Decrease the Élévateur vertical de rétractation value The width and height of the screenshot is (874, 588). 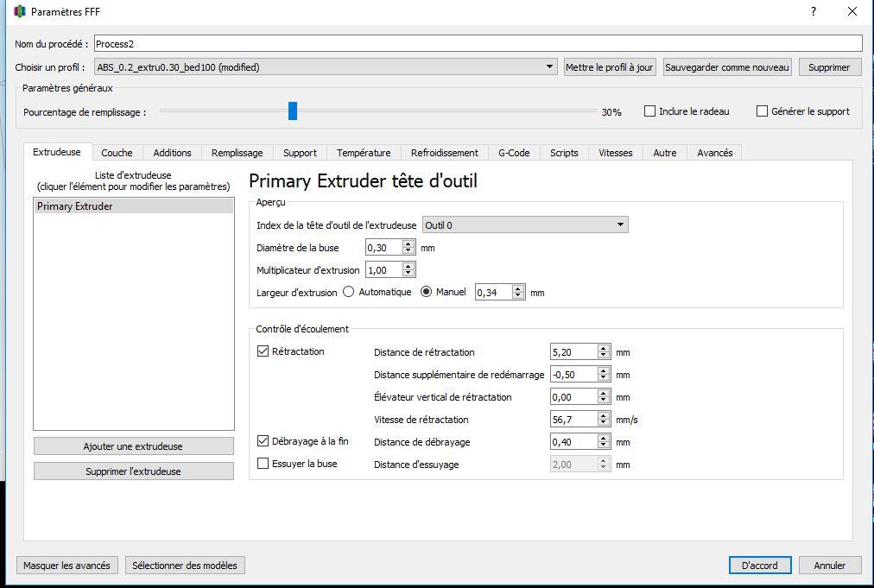603,400
